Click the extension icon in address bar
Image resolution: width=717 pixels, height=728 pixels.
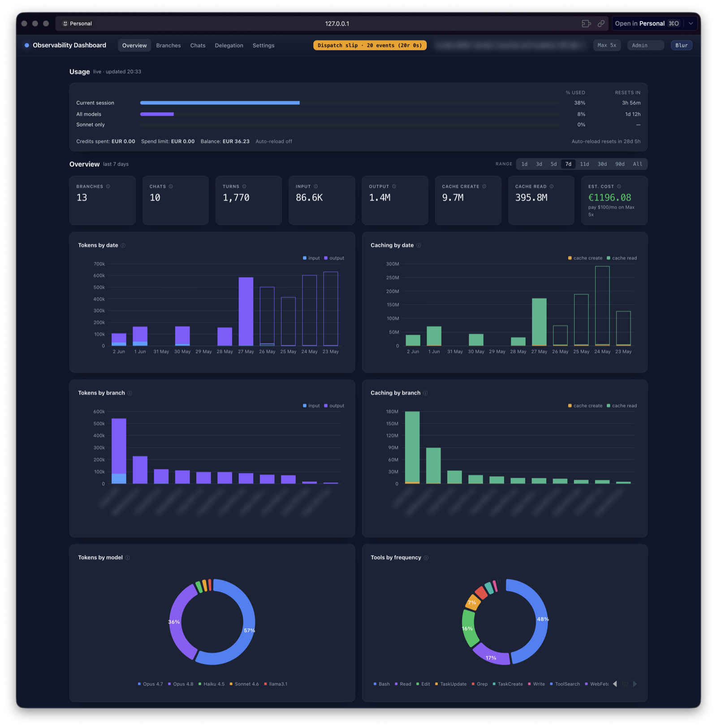pyautogui.click(x=586, y=23)
